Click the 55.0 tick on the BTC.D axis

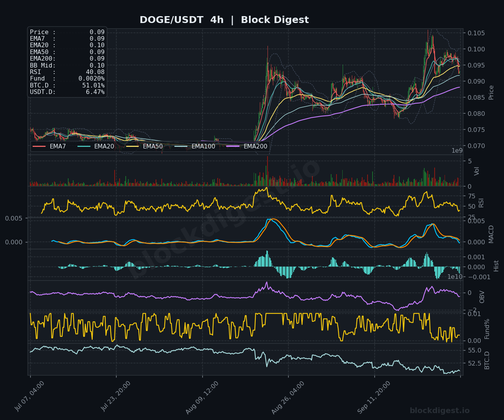click(474, 351)
